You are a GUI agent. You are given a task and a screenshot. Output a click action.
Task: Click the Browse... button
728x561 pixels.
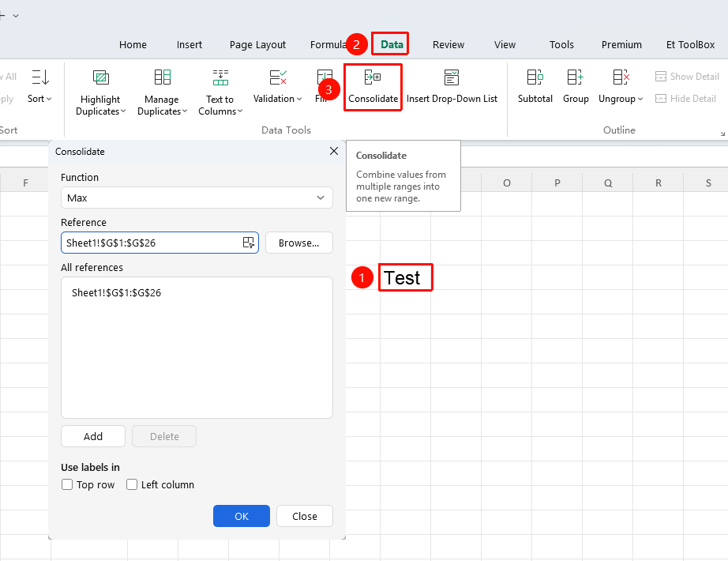299,243
